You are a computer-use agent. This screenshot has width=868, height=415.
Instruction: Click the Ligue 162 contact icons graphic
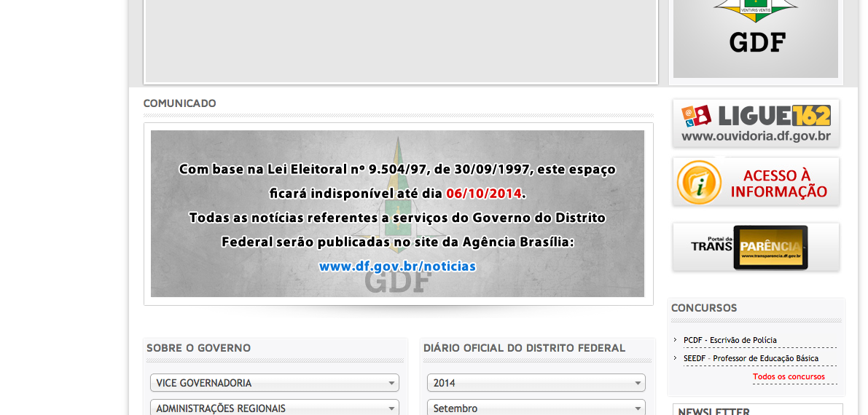pyautogui.click(x=696, y=116)
